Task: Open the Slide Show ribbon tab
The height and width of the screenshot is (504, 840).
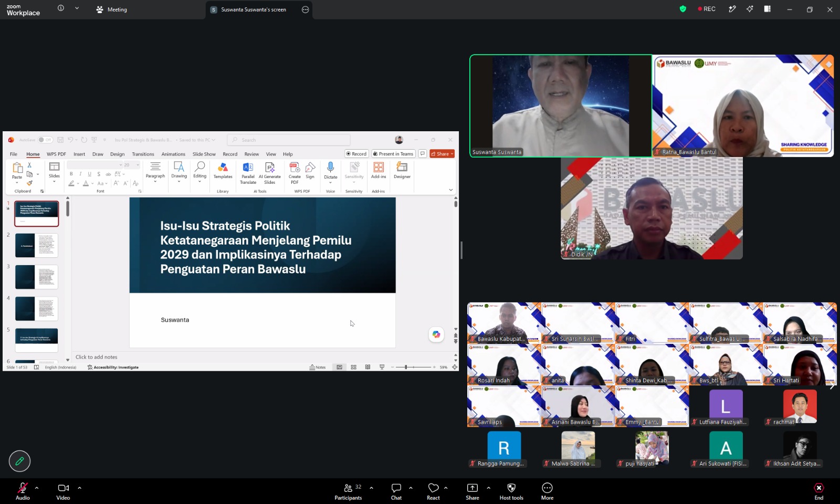Action: [204, 154]
